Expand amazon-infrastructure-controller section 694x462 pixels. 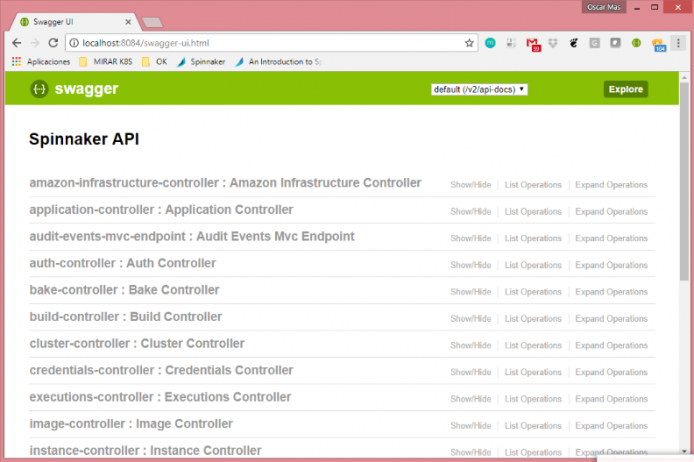tap(225, 183)
